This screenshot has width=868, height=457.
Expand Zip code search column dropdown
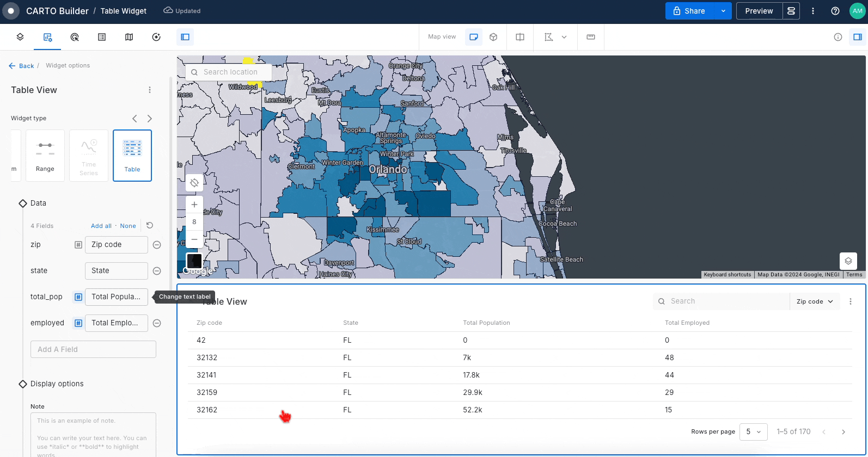(815, 301)
